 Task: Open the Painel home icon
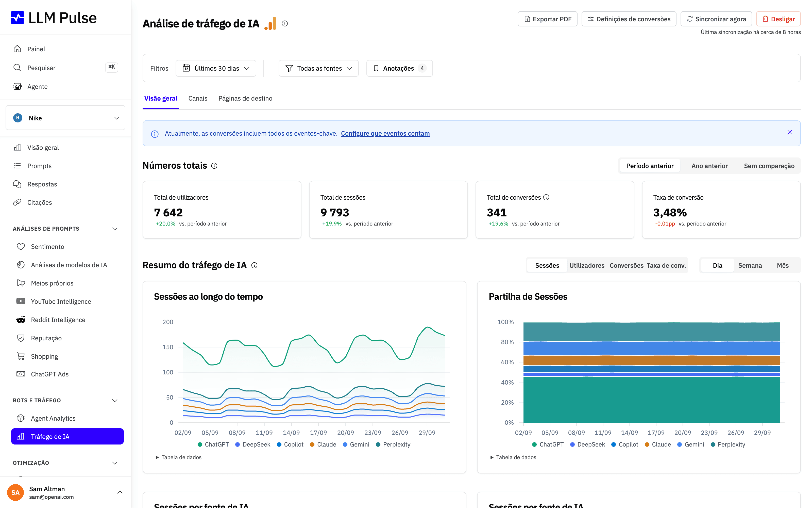pos(17,49)
